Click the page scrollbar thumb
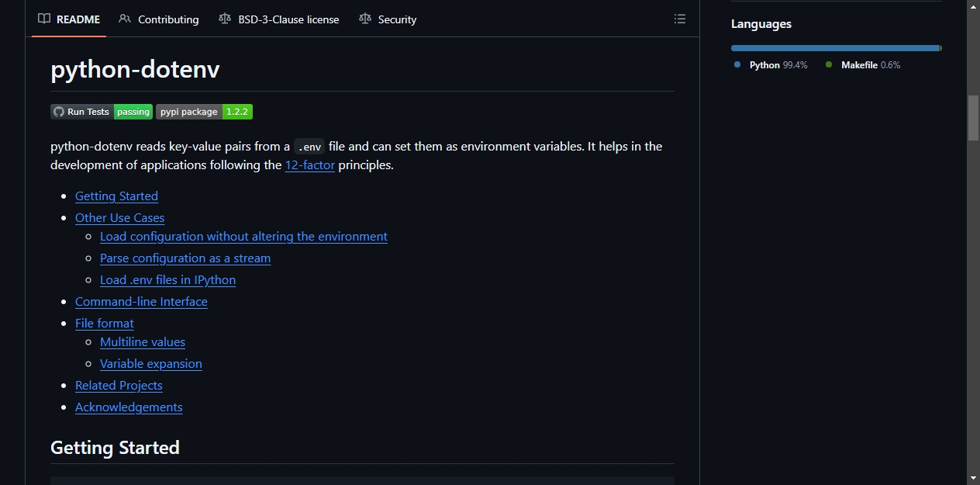 click(x=973, y=117)
